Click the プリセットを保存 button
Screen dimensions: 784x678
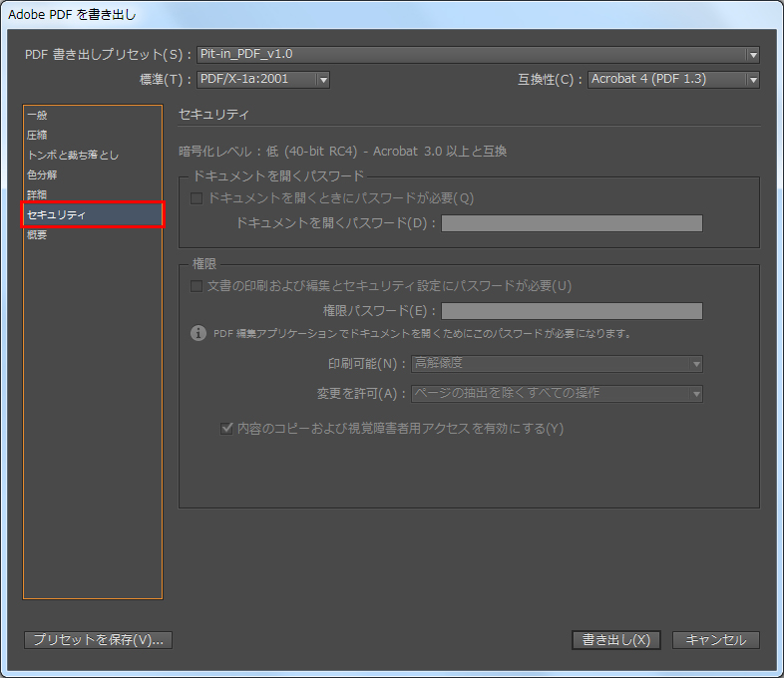click(x=98, y=640)
